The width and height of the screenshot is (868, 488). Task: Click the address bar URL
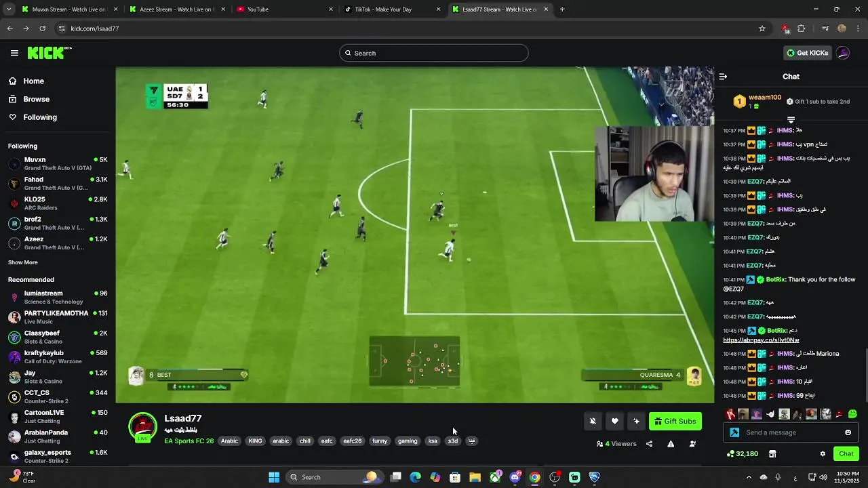coord(95,28)
